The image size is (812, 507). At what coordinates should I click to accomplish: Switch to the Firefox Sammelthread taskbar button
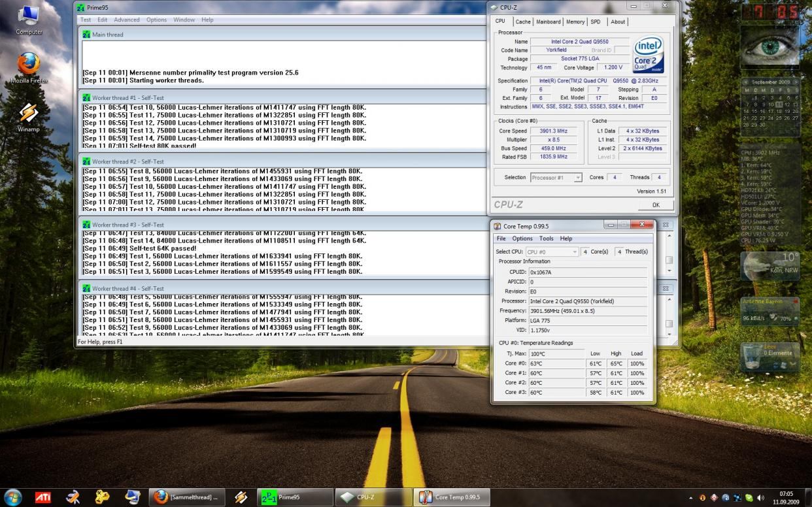187,497
